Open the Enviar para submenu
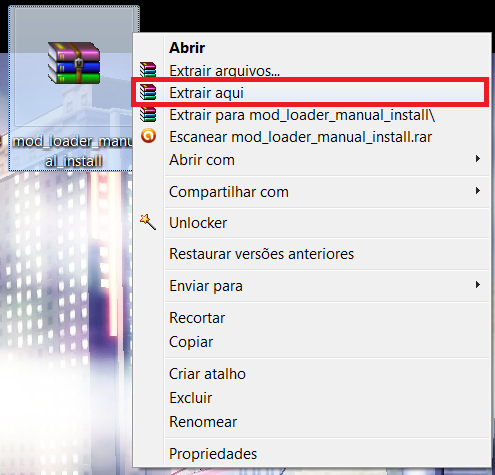Image resolution: width=495 pixels, height=475 pixels. tap(311, 286)
